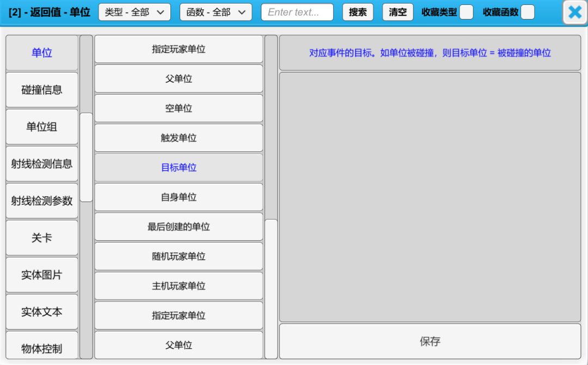Select the 射线检测信息 category

click(x=42, y=164)
